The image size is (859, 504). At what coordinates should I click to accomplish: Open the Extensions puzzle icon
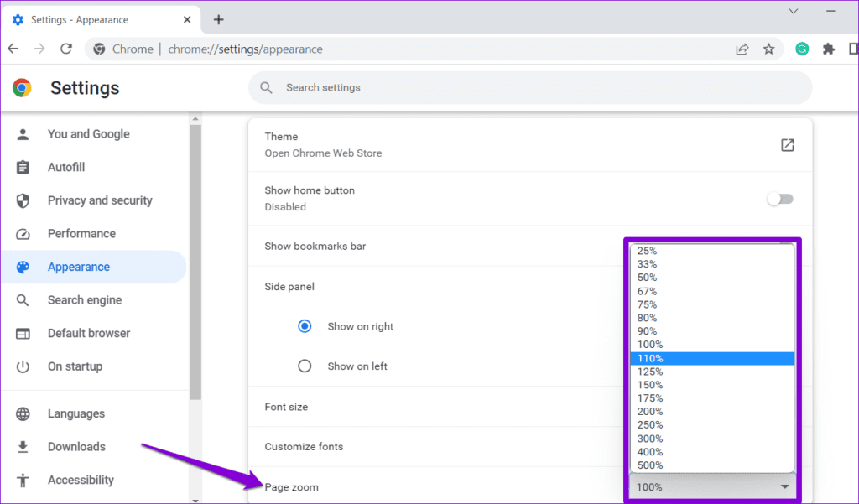pyautogui.click(x=828, y=49)
